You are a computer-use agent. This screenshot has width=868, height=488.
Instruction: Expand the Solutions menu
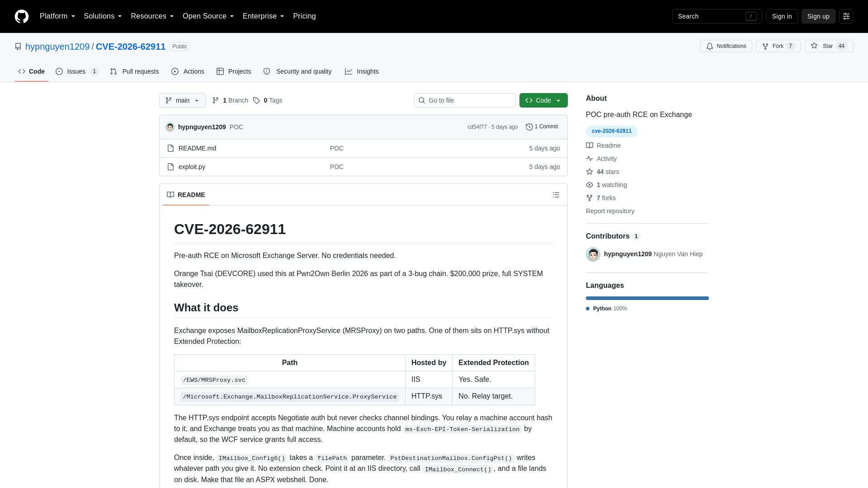pyautogui.click(x=103, y=16)
